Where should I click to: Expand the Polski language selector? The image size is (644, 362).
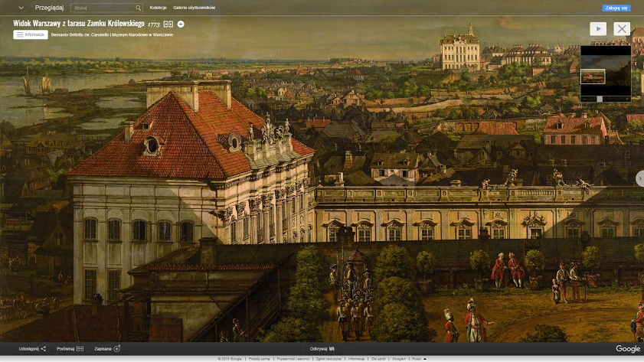tap(419, 359)
